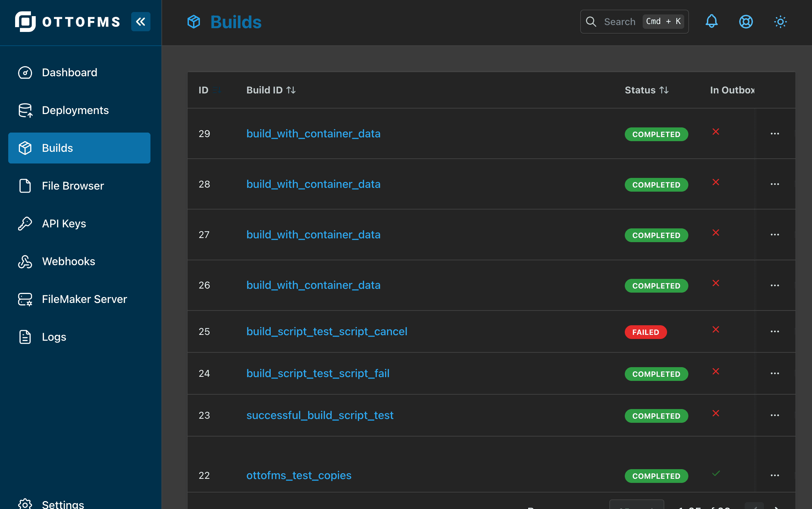The image size is (812, 509).
Task: Select the Builds package icon in sidebar
Action: tap(25, 148)
